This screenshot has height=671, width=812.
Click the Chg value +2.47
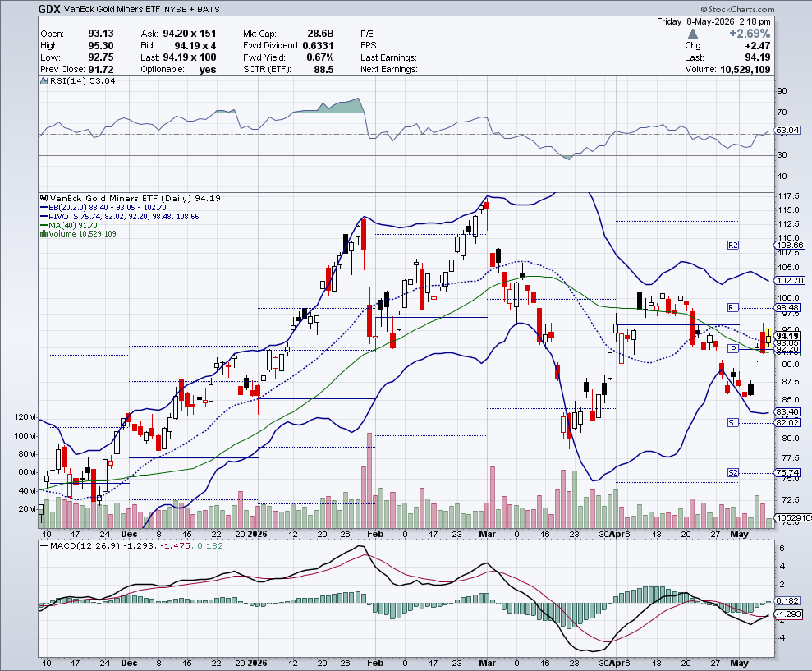[x=757, y=46]
